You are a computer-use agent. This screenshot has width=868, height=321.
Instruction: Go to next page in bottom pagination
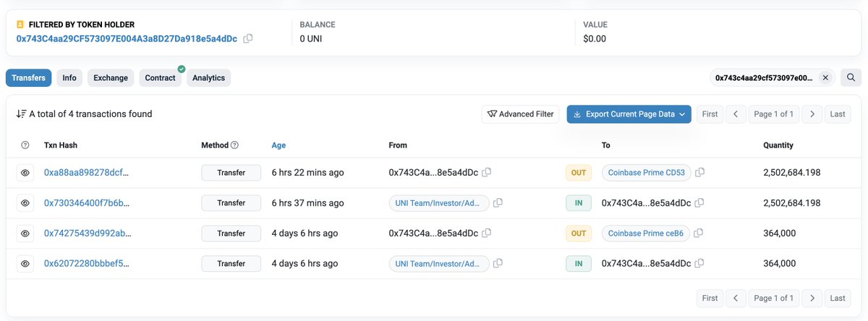point(812,298)
